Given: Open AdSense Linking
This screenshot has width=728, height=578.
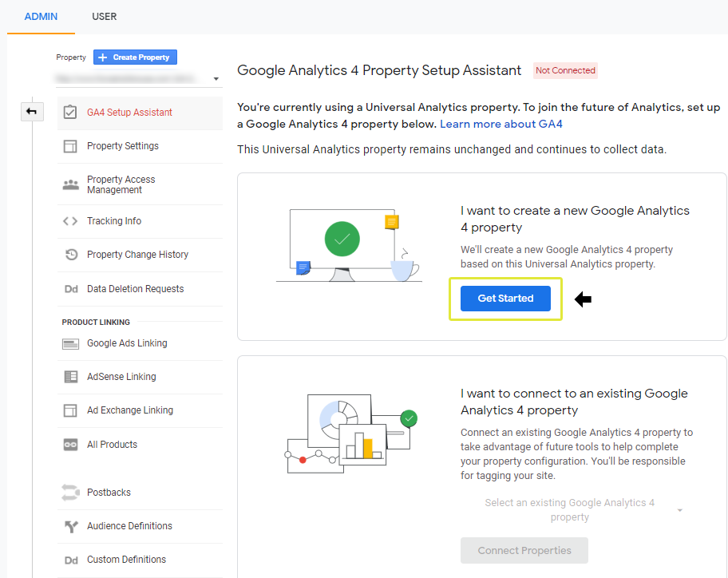Looking at the screenshot, I should pos(140,377).
